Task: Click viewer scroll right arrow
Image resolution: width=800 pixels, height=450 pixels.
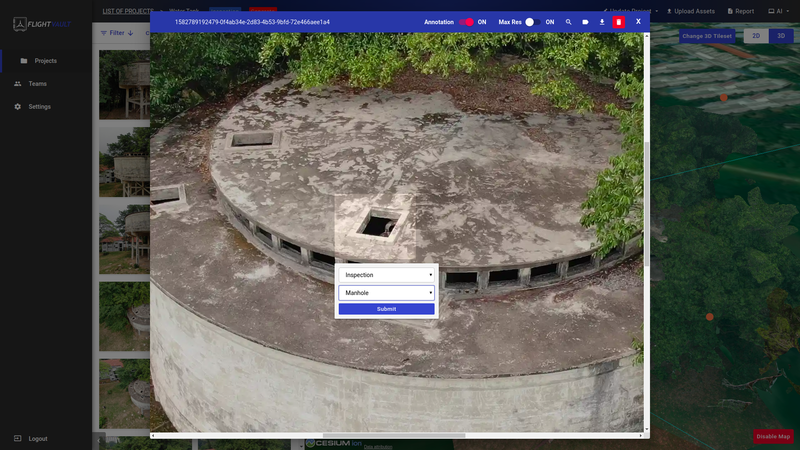Action: coord(640,436)
